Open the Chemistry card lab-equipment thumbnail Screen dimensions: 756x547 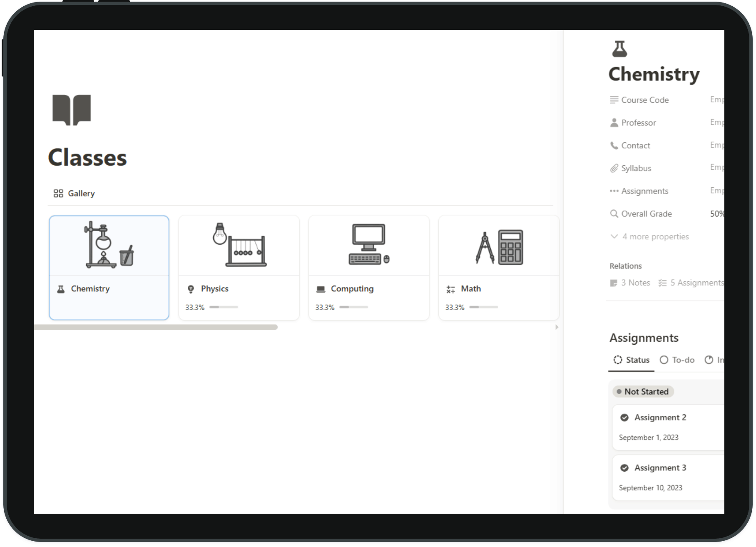pos(109,246)
